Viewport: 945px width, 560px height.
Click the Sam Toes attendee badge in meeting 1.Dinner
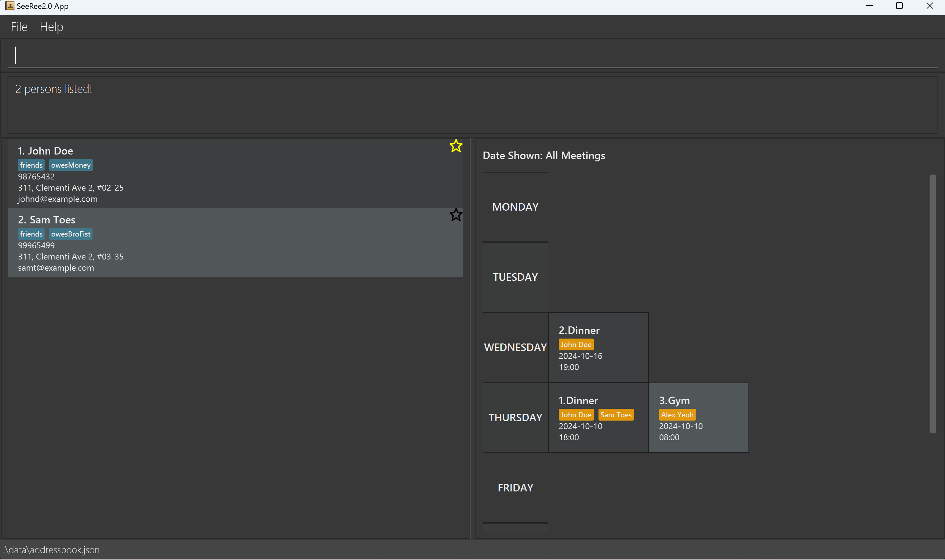click(x=616, y=414)
